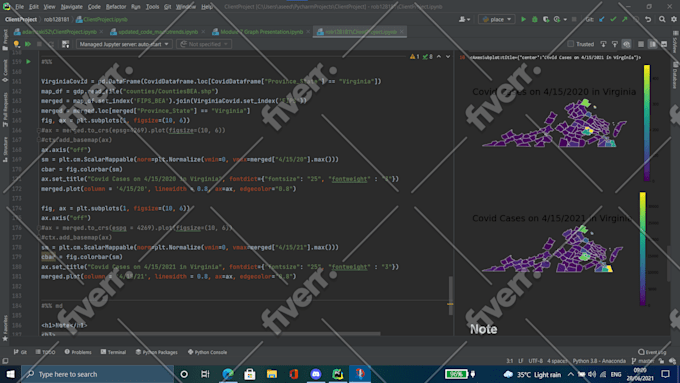Open the Tools menu
Screen dimensions: 680x383
152,7
